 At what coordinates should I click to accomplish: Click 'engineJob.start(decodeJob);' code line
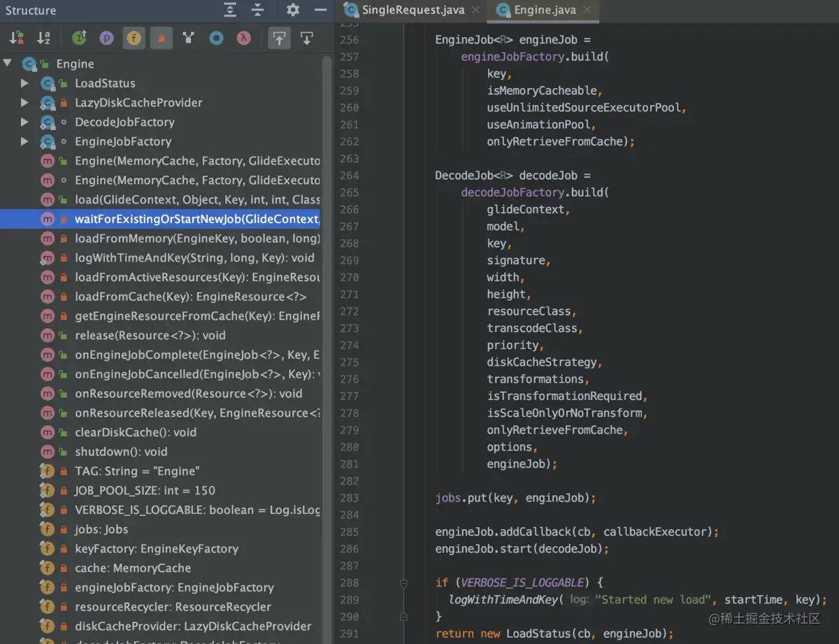click(x=522, y=549)
